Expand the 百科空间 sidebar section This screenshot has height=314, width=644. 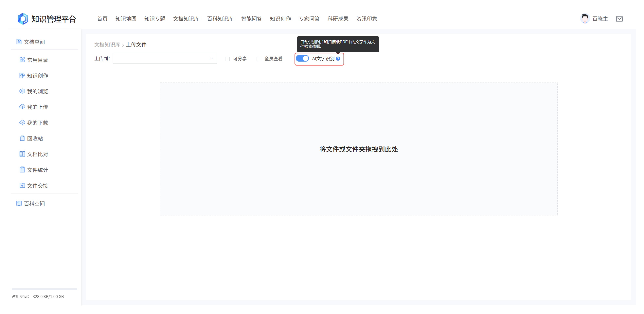pos(34,203)
